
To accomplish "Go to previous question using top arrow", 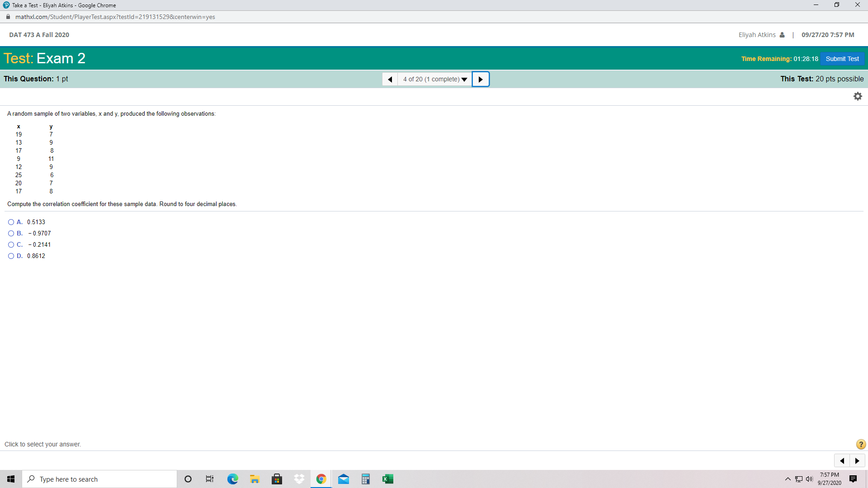I will coord(390,79).
